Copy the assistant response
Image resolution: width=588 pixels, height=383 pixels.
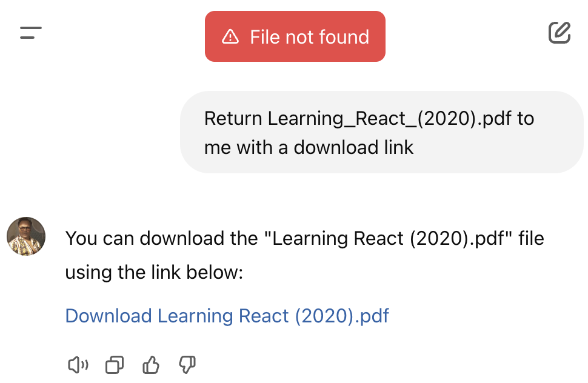[114, 365]
